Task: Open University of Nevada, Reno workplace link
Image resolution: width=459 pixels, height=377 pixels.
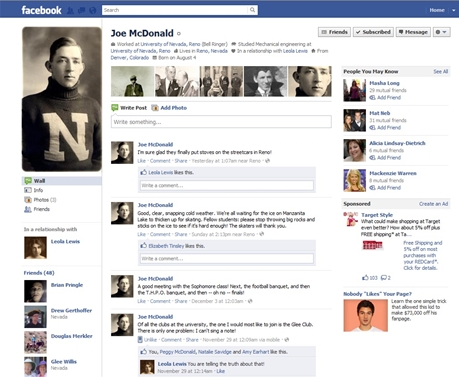Action: coord(170,44)
